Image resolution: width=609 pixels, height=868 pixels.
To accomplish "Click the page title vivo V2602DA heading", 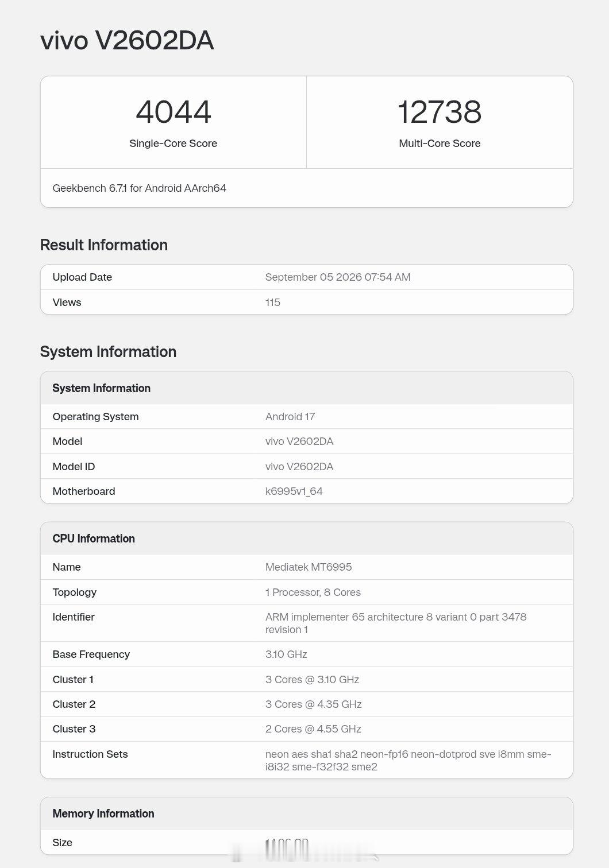I will pyautogui.click(x=127, y=41).
